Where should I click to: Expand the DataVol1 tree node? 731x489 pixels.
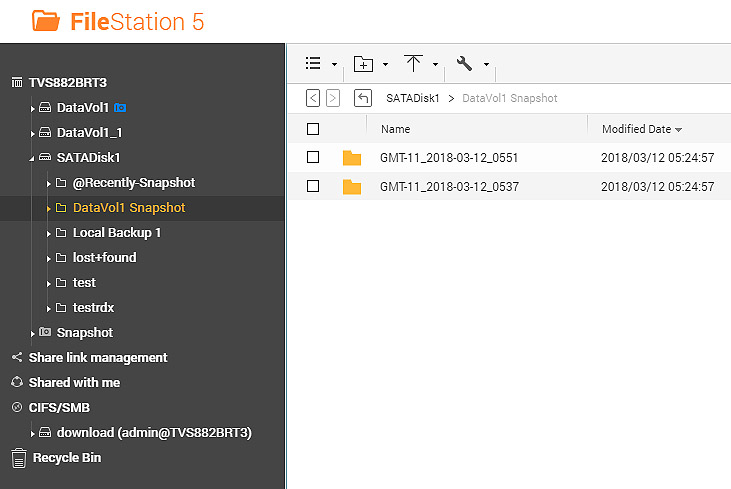[x=33, y=108]
